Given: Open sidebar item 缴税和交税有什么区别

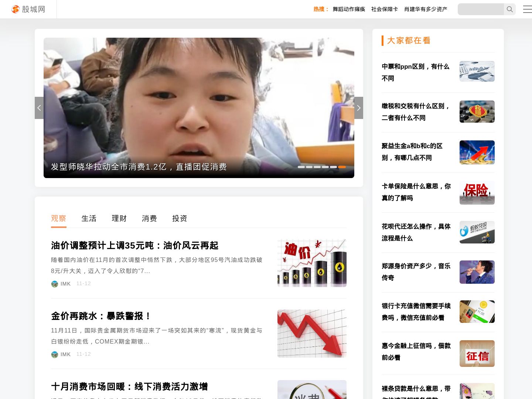Looking at the screenshot, I should 416,112.
